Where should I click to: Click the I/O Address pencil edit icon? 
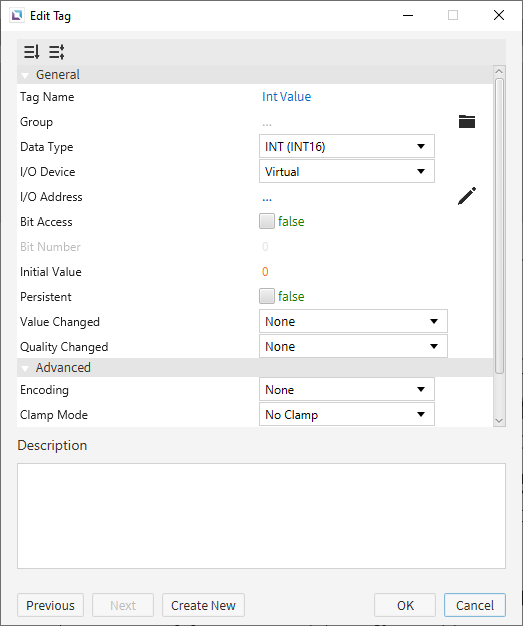pyautogui.click(x=467, y=196)
